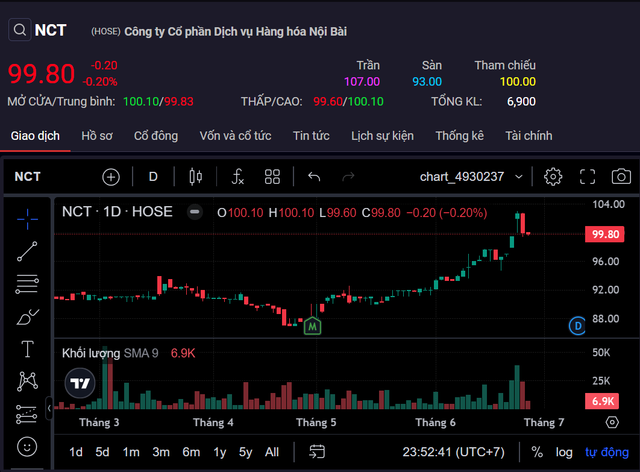
Task: Select the chart patterns tool
Action: (27, 381)
